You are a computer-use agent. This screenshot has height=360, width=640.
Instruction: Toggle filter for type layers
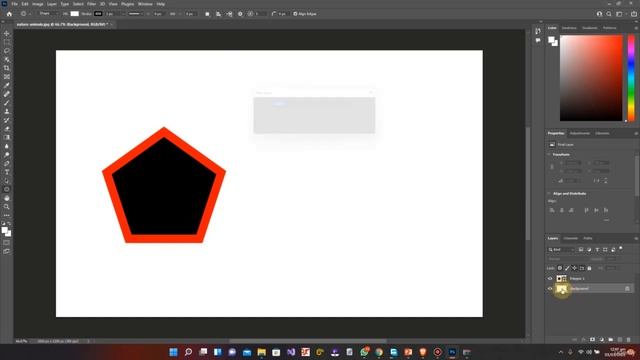coord(597,249)
